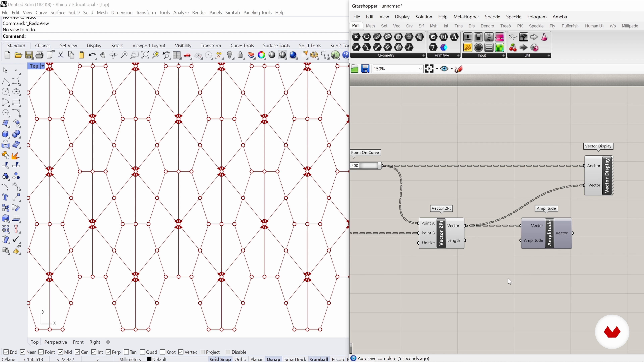Click the Paste clipboard icon in Rhino toolbar
644x362 pixels.
pos(82,55)
